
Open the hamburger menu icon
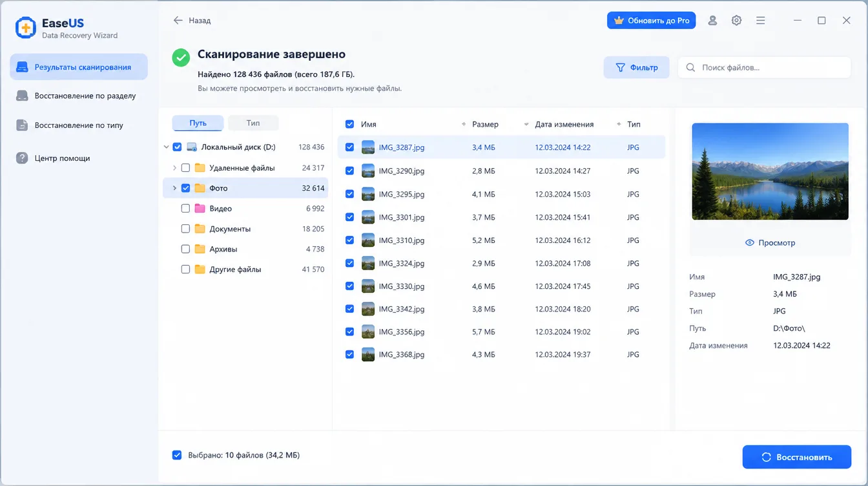(x=761, y=21)
